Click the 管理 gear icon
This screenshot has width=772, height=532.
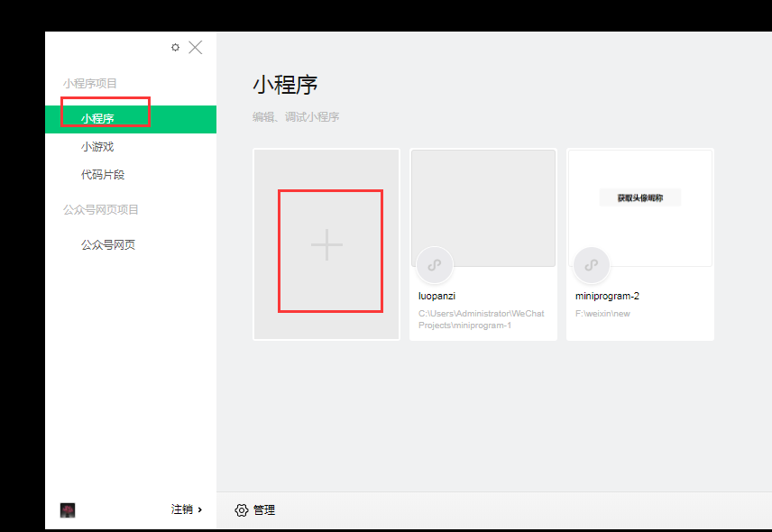pyautogui.click(x=242, y=510)
